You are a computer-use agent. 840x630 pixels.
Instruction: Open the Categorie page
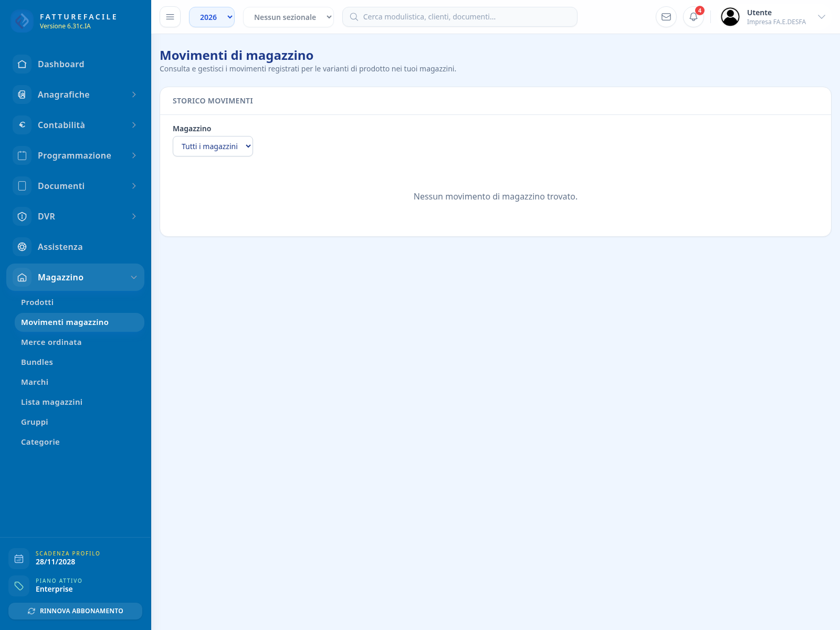point(79,442)
